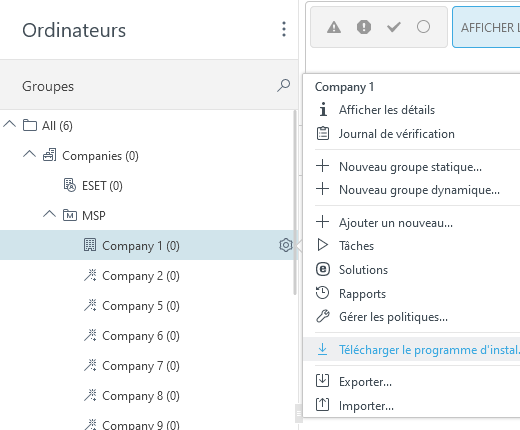Click the groups tree vertical scrollbar
Screen dimensions: 520x430
295,202
